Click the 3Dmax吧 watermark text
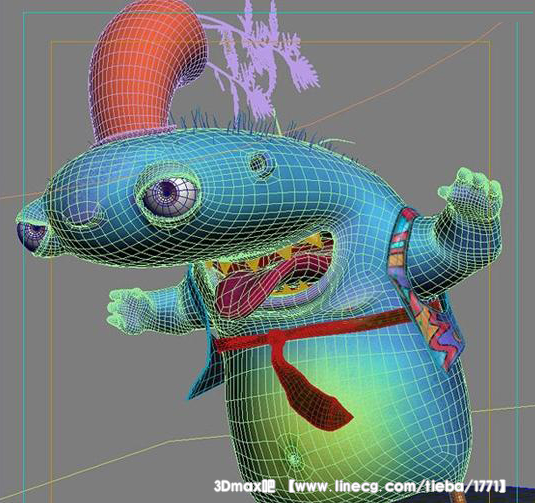535x503 pixels. click(244, 486)
